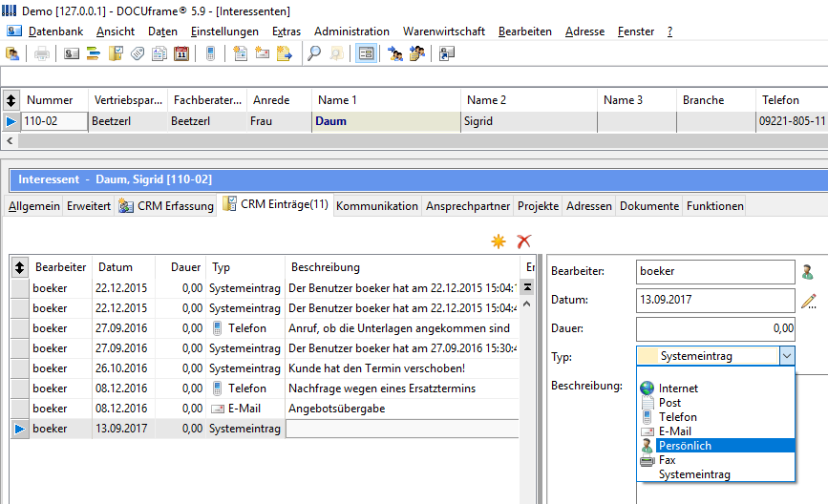This screenshot has height=504, width=828.
Task: Open the address card toolbar icon
Action: point(72,53)
